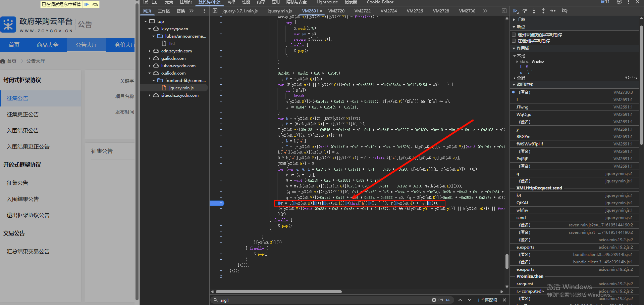
Task: Open 退出框架协议公告 in sidebar
Action: (28, 215)
